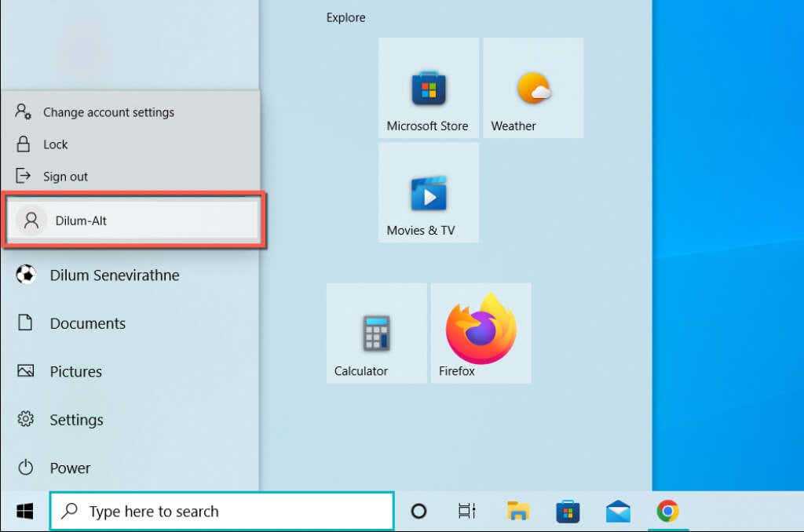
Task: Open the Microsoft Store tile
Action: 428,88
